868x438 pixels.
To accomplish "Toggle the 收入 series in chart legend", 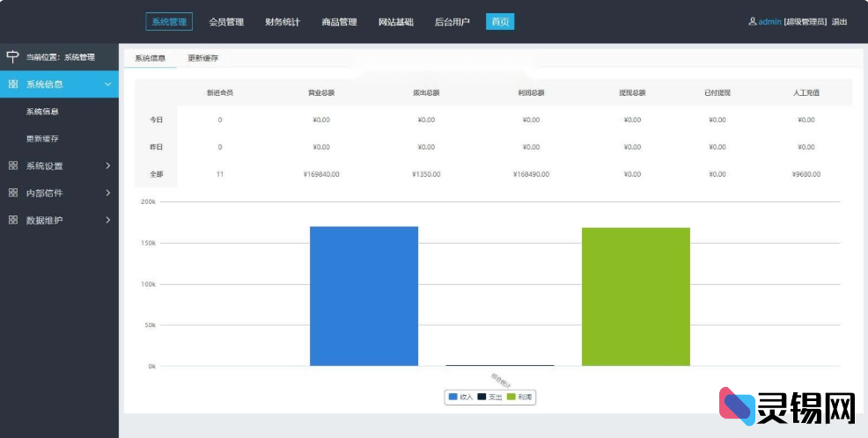I will pos(460,398).
